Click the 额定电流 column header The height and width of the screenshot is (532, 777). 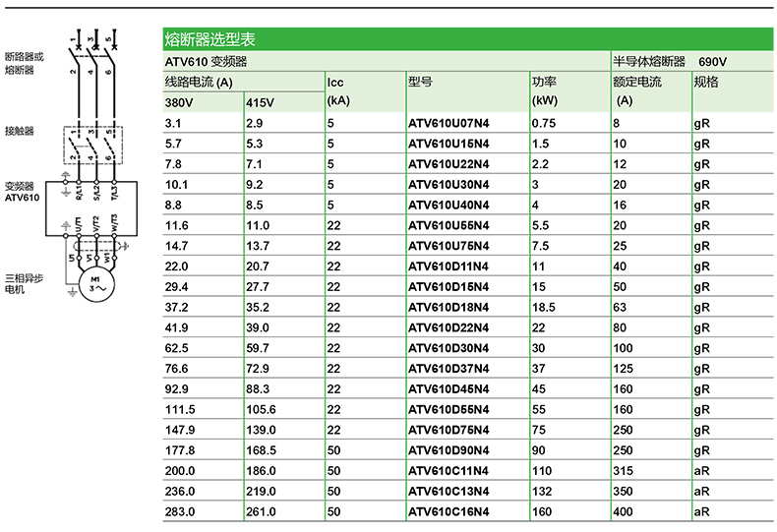tap(636, 82)
